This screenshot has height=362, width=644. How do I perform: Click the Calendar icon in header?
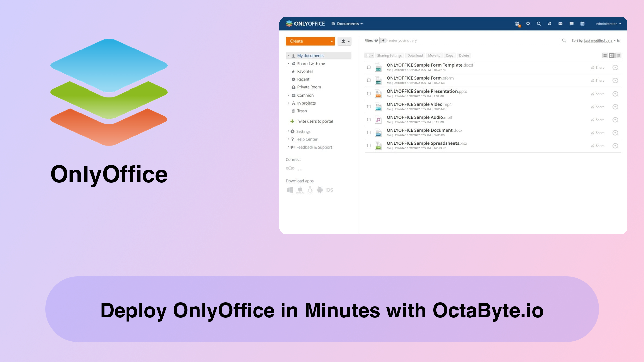click(x=582, y=24)
